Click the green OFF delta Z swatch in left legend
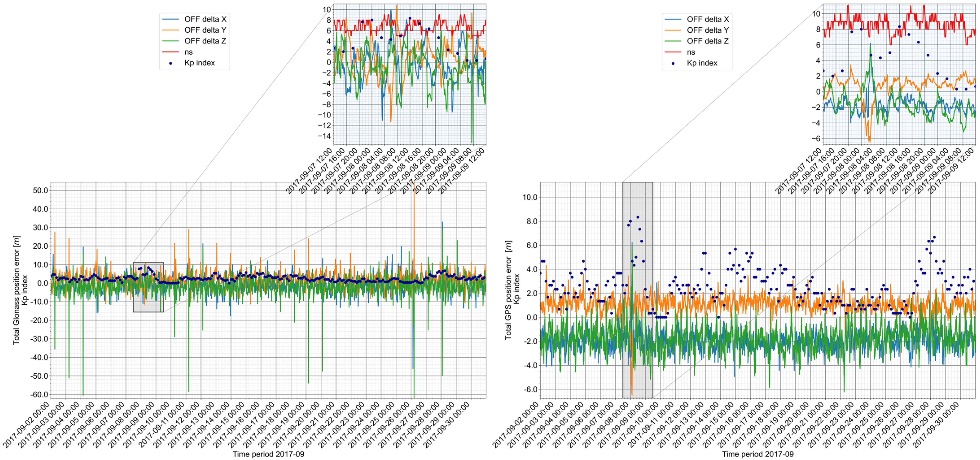980x460 pixels. pos(170,41)
